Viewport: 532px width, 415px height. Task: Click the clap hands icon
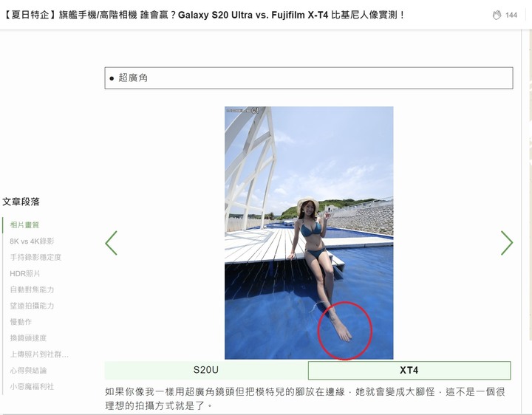click(x=497, y=15)
